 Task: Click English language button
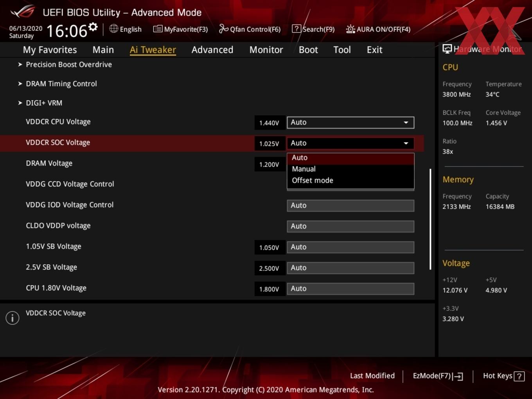[126, 29]
